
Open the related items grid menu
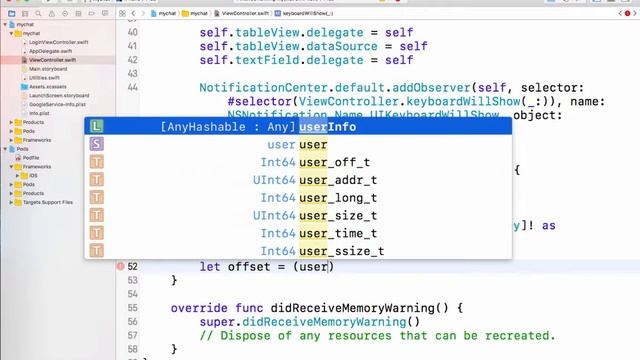(122, 13)
